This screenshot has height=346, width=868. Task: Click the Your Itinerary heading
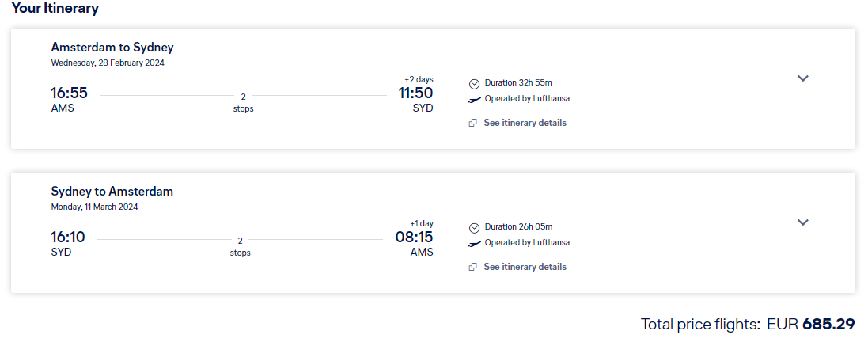pos(55,8)
